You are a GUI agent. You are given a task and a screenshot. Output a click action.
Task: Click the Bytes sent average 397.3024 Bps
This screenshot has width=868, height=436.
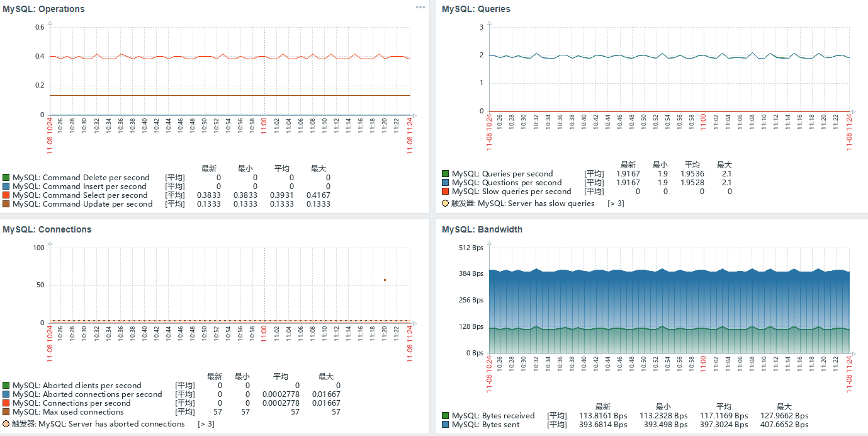[x=724, y=425]
